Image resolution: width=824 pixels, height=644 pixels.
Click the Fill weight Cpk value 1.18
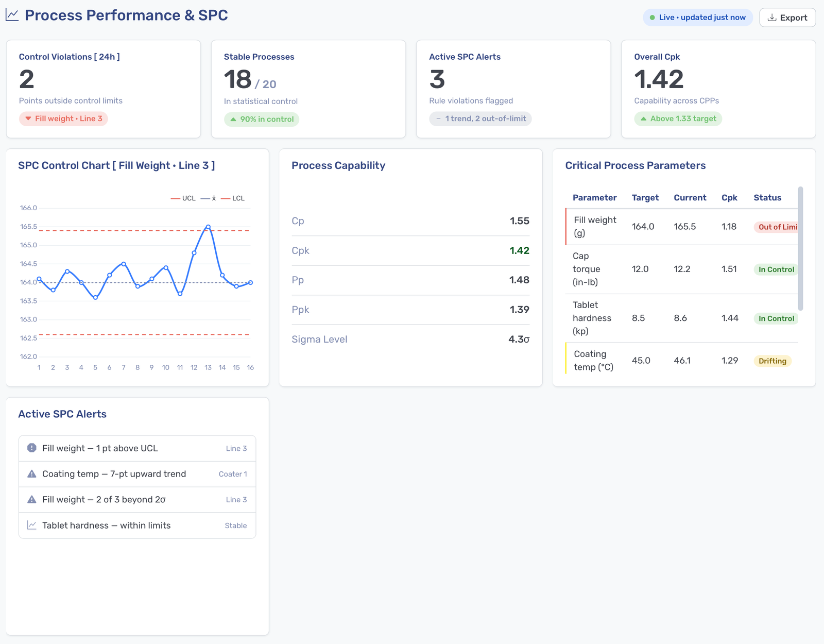click(729, 227)
